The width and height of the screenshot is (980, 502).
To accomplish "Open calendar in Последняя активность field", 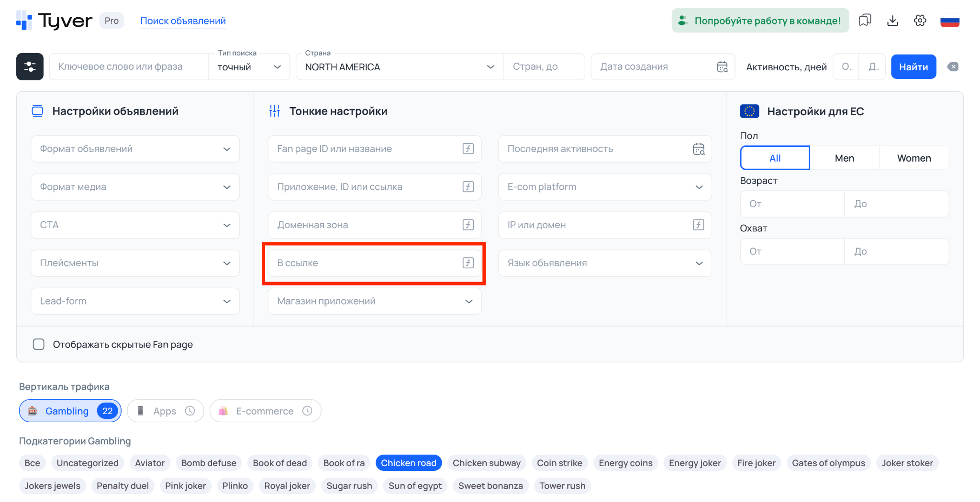I will click(699, 149).
